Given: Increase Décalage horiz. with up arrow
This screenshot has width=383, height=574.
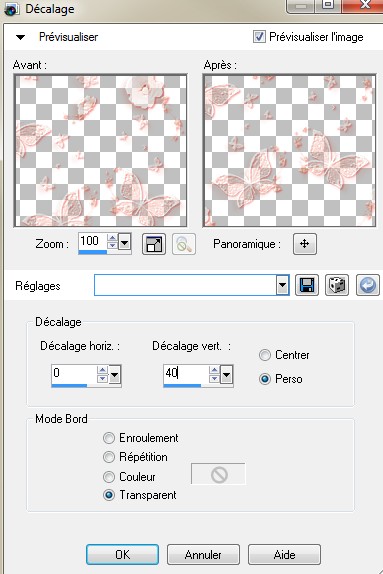Looking at the screenshot, I should [x=102, y=370].
